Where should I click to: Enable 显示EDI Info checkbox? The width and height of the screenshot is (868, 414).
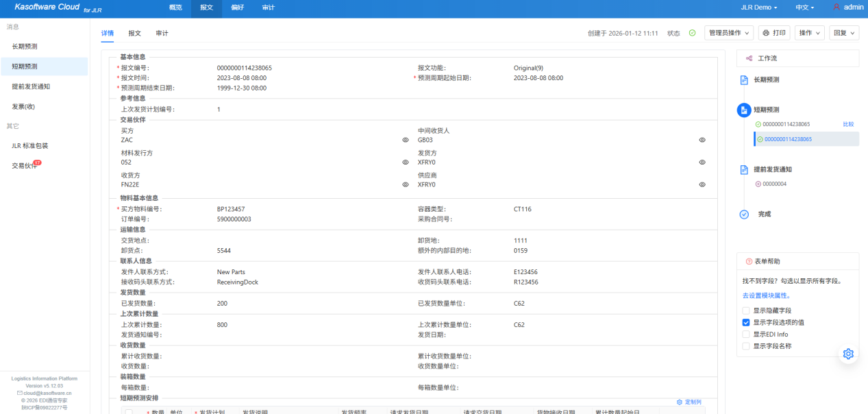tap(746, 334)
